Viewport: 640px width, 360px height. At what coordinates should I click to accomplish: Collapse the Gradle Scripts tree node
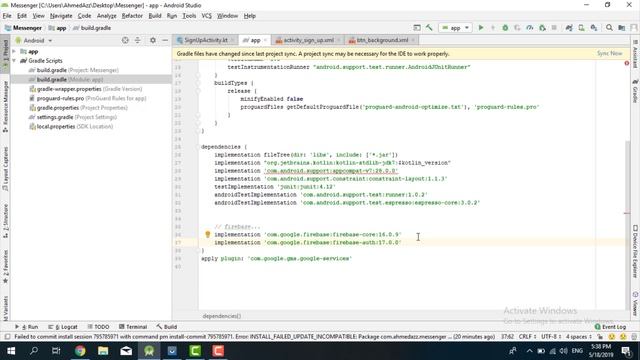coord(14,61)
